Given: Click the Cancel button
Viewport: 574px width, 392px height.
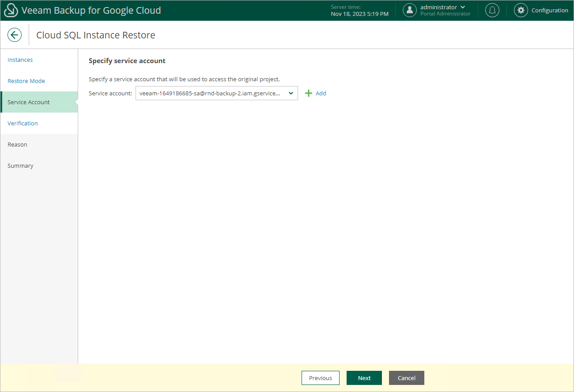Looking at the screenshot, I should point(407,378).
